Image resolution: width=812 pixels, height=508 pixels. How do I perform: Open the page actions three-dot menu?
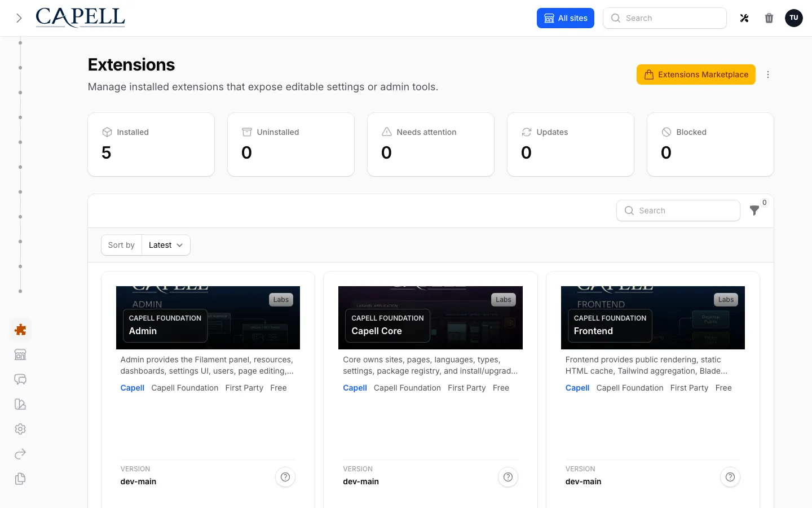tap(768, 75)
